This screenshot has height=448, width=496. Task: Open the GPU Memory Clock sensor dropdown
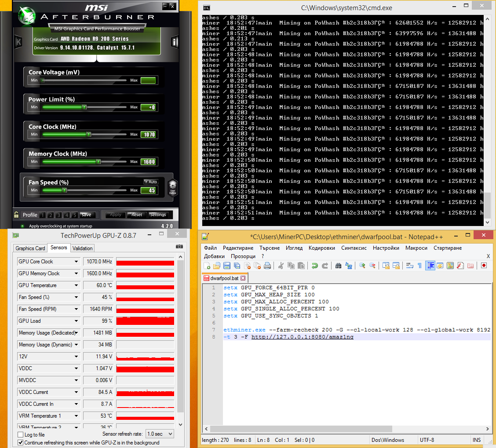click(76, 273)
